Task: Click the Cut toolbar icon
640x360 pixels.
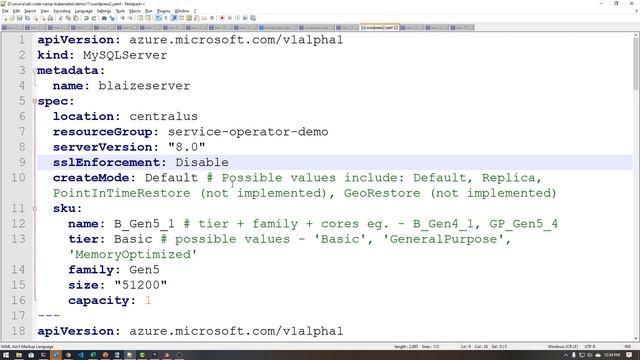Action: coord(60,18)
